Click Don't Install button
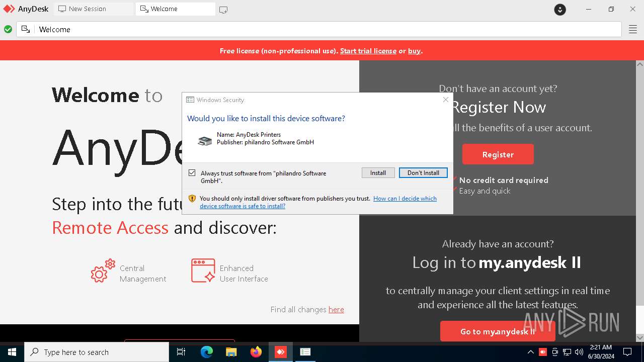This screenshot has width=644, height=362. tap(423, 172)
